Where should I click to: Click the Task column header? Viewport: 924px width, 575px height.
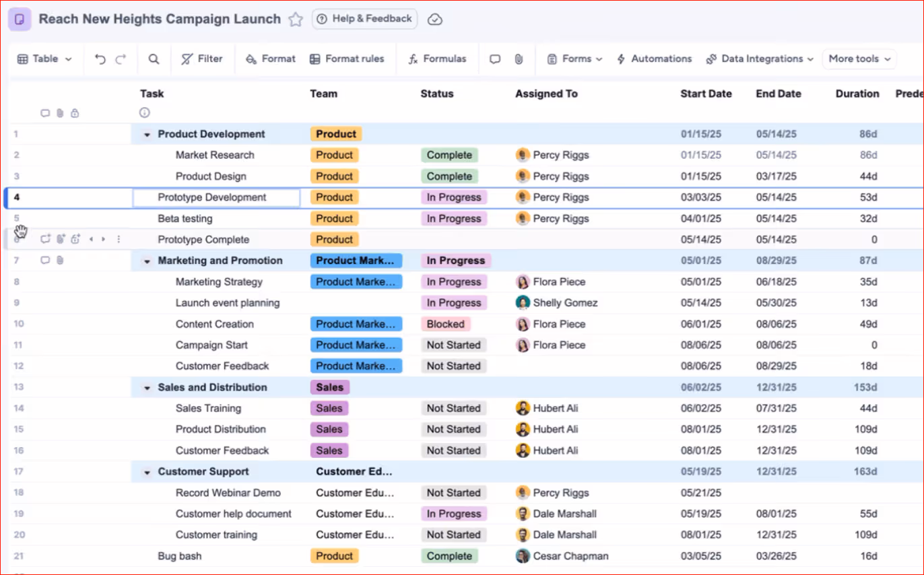[x=152, y=94]
